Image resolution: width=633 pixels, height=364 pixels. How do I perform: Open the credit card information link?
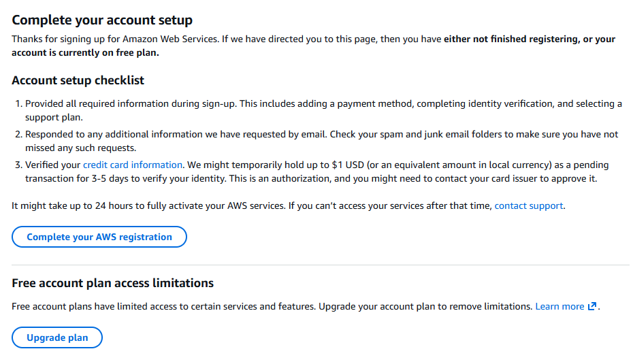(x=133, y=165)
